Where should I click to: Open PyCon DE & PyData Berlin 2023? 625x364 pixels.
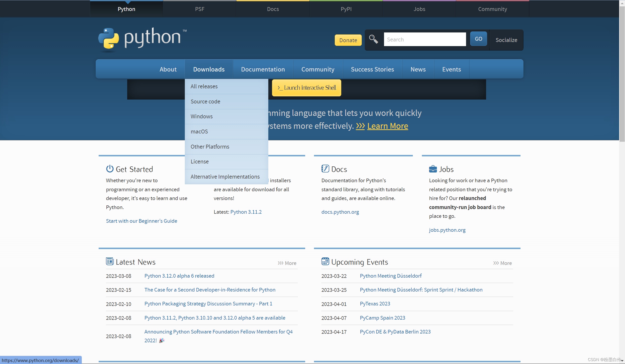(395, 332)
